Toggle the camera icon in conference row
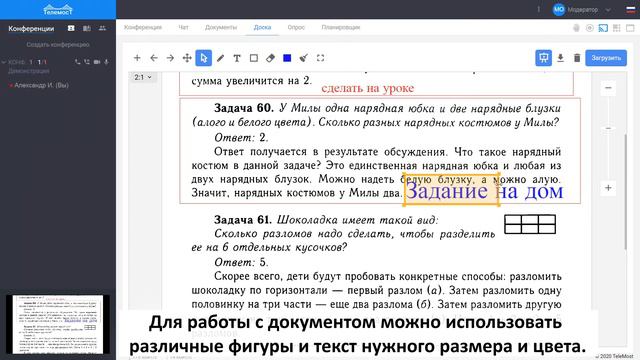 97,62
